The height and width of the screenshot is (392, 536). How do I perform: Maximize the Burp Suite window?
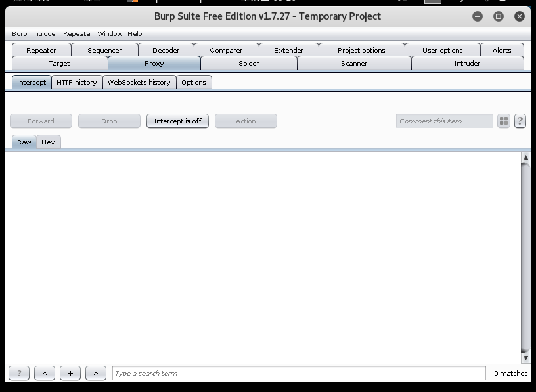coord(499,16)
